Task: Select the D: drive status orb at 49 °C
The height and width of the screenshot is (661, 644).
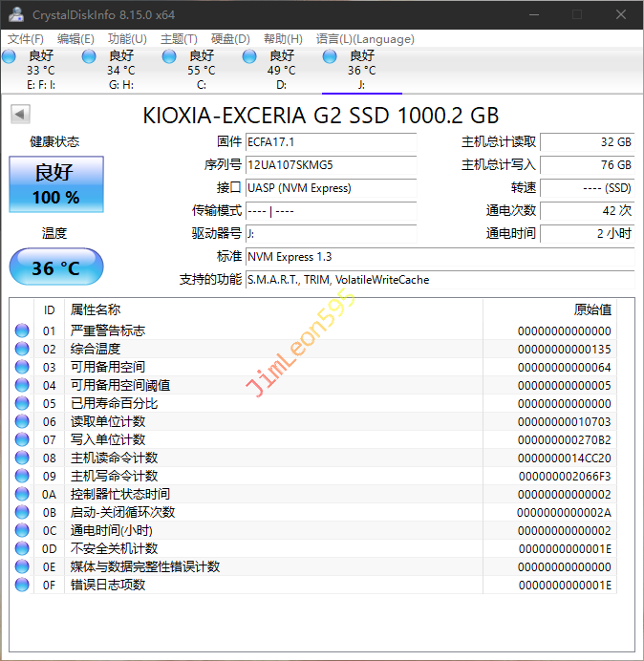Action: coord(249,56)
